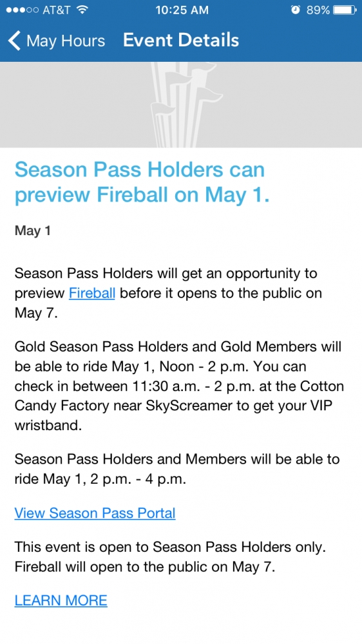The height and width of the screenshot is (644, 362).
Task: Follow the LEARN MORE link
Action: [61, 600]
